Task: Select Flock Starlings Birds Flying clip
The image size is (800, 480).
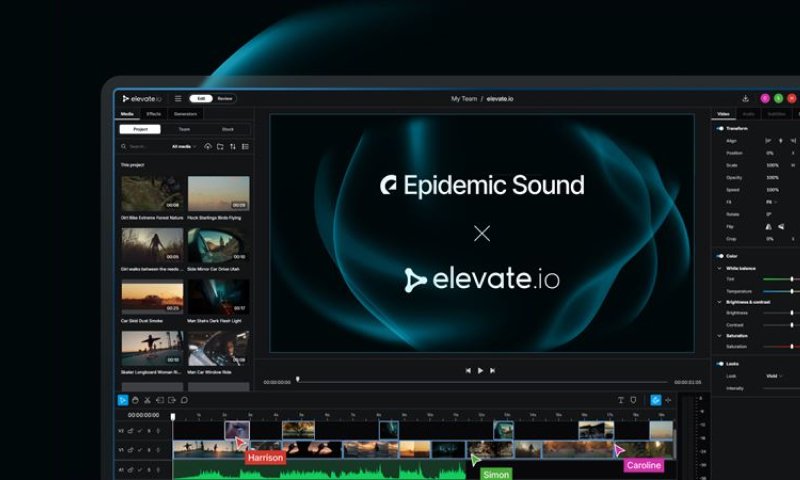Action: pos(218,193)
